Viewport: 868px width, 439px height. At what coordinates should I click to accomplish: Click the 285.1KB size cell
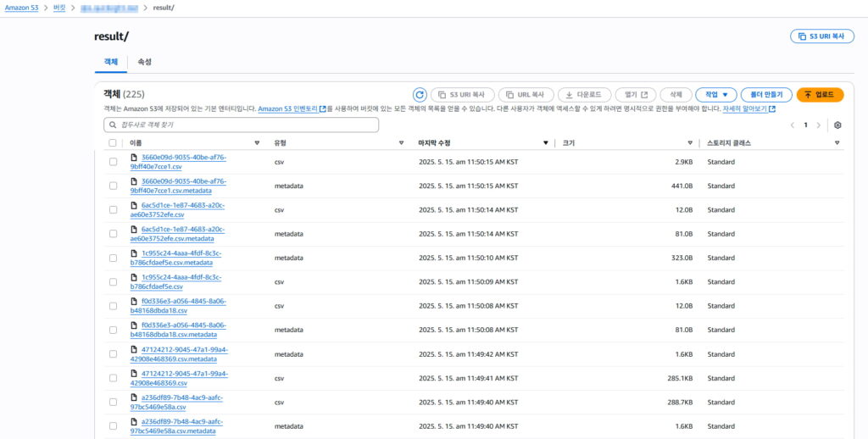coord(680,378)
